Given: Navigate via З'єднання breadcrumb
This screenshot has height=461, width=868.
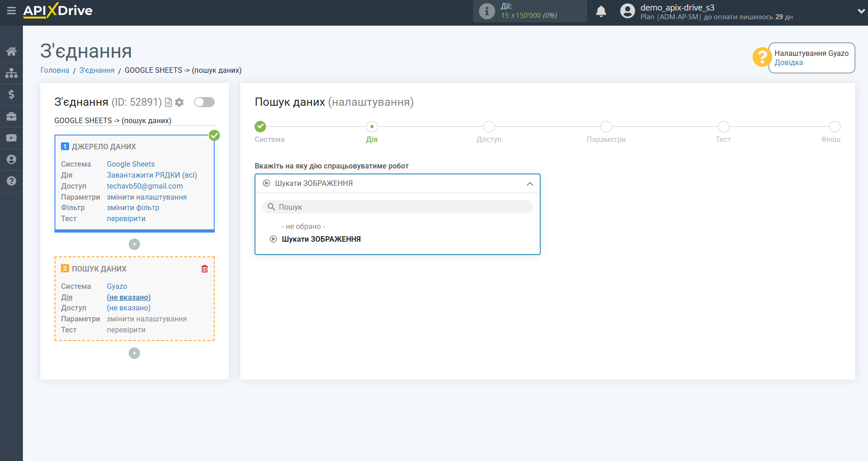Looking at the screenshot, I should (96, 70).
